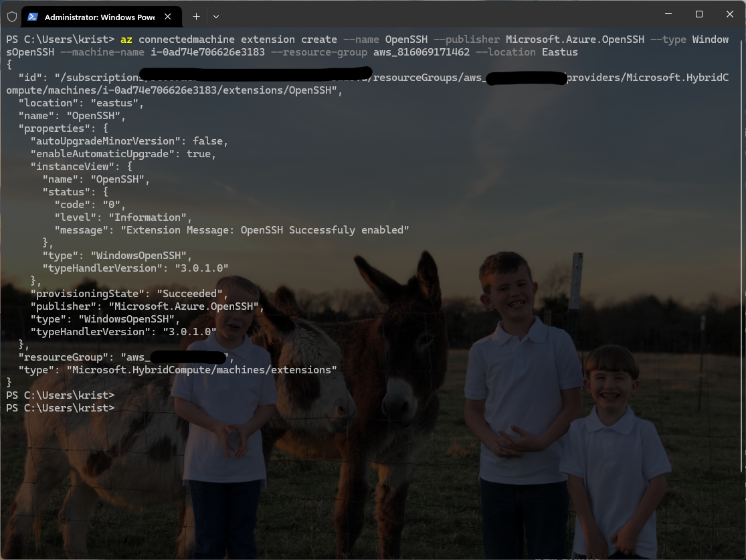This screenshot has width=746, height=560.
Task: Click the publisher Microsoft.Azure.OpenSSH line
Action: 147,306
